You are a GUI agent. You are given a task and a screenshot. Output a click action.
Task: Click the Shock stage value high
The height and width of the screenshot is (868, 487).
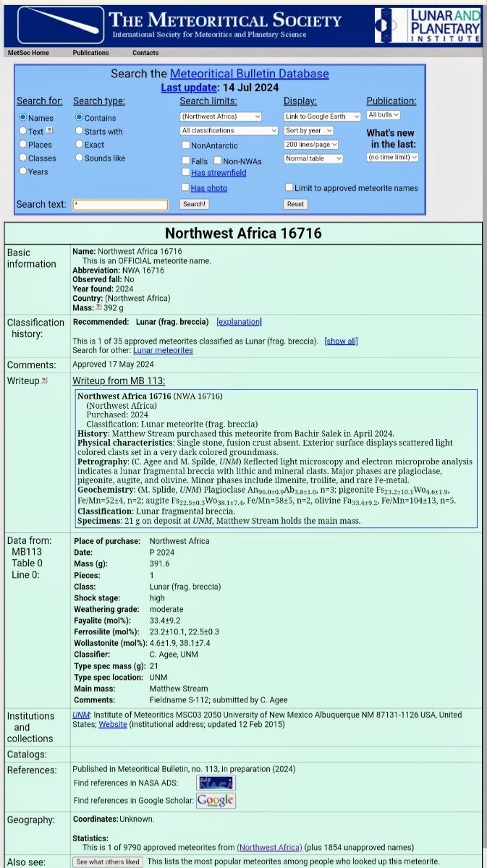(157, 598)
